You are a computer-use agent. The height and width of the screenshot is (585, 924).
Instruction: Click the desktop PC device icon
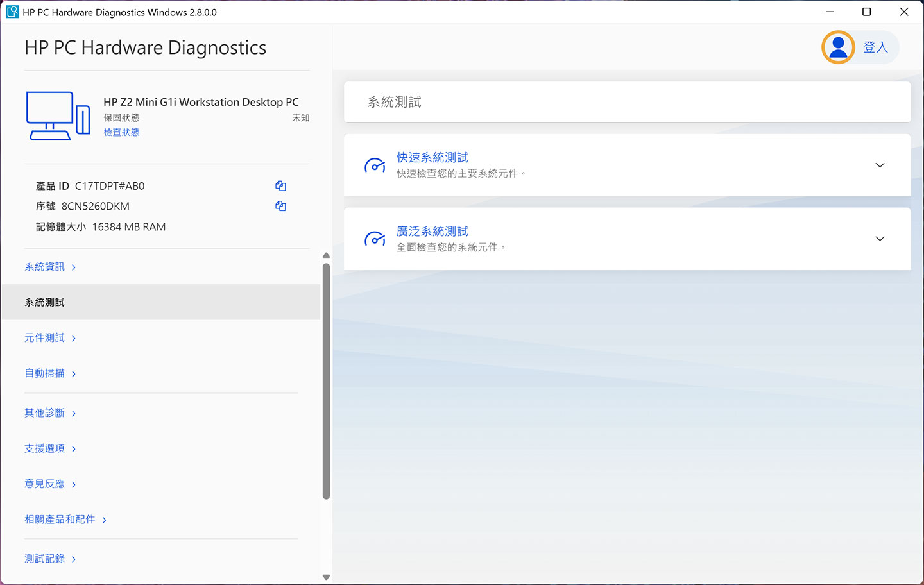(x=58, y=115)
